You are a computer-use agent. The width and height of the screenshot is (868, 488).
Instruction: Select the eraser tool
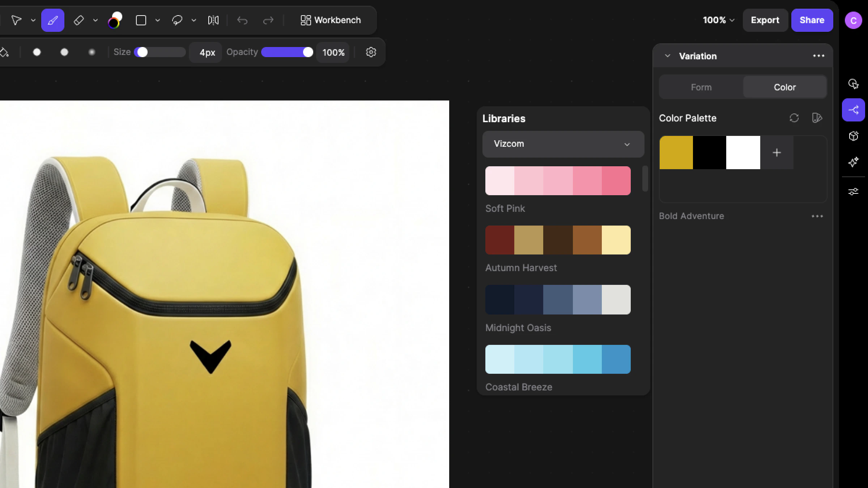[79, 20]
